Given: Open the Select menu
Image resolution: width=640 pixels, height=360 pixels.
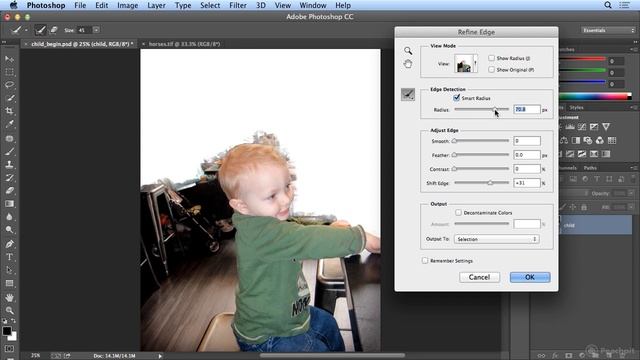Looking at the screenshot, I should [x=210, y=5].
